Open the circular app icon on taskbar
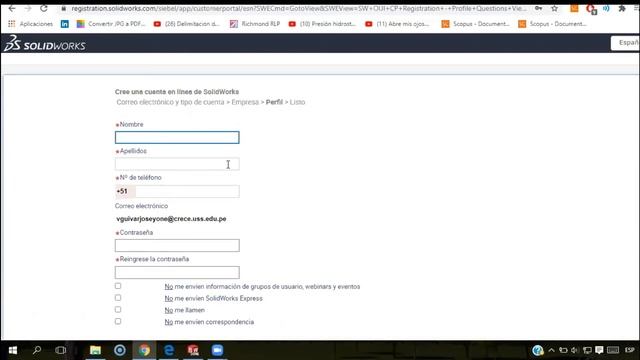The image size is (640, 360). click(x=120, y=350)
